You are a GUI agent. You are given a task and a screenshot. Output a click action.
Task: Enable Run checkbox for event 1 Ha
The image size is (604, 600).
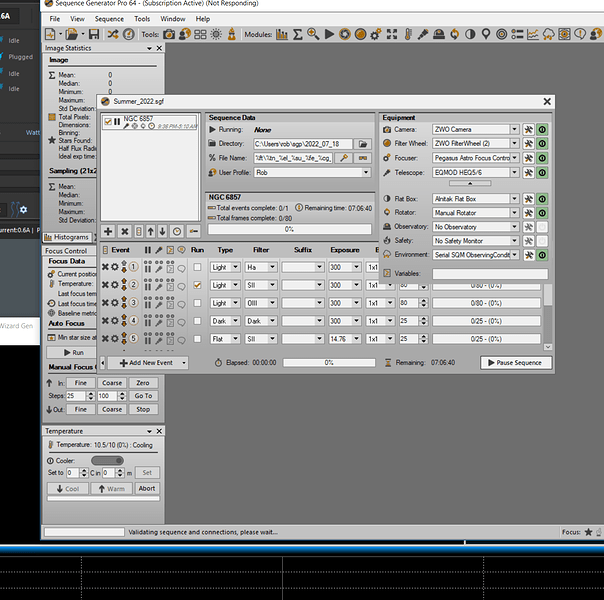click(x=197, y=267)
